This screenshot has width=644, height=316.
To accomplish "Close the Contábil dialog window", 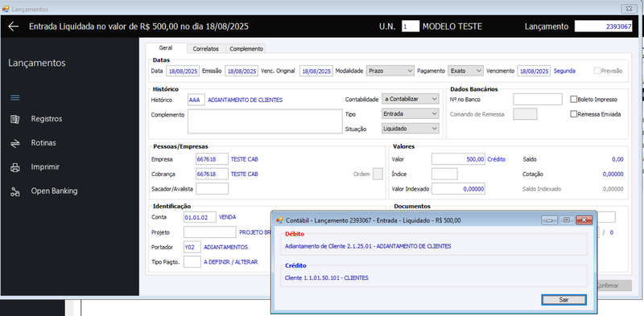I will pyautogui.click(x=584, y=220).
